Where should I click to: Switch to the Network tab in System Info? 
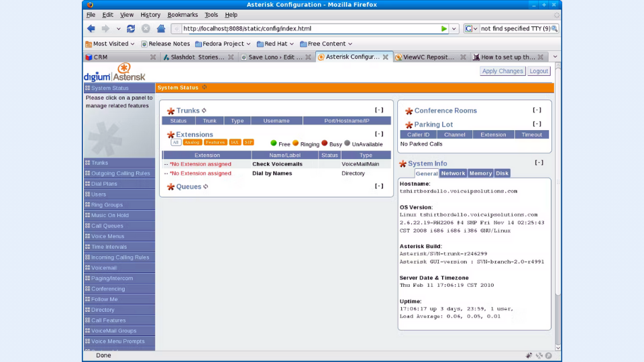(x=453, y=173)
